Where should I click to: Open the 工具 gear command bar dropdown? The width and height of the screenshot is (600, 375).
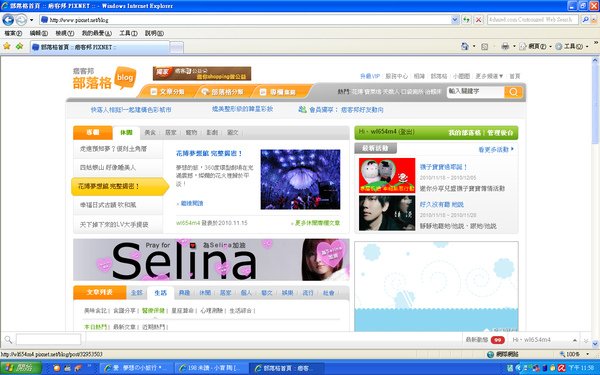(572, 46)
